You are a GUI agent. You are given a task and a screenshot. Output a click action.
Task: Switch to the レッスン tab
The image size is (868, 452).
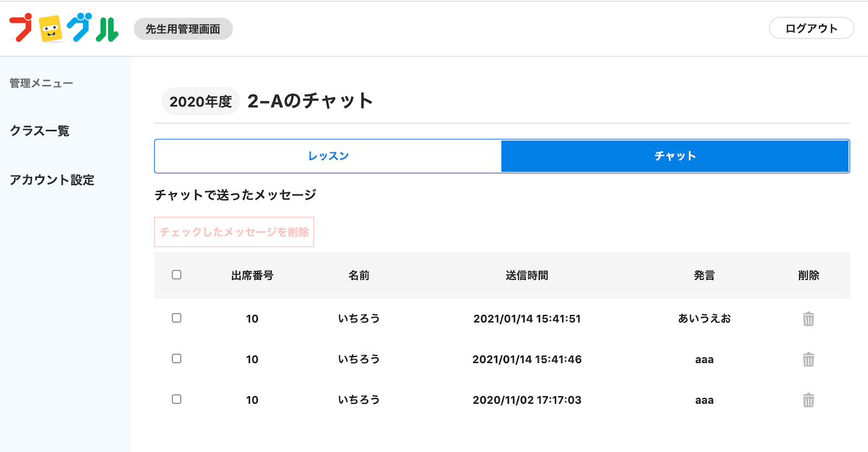point(328,156)
